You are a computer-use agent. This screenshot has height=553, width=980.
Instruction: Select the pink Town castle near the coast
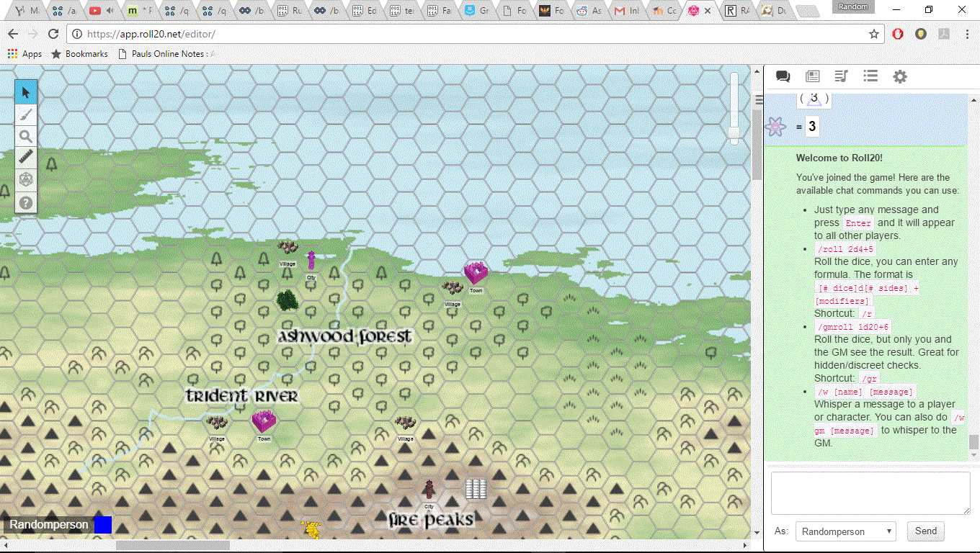(x=476, y=274)
